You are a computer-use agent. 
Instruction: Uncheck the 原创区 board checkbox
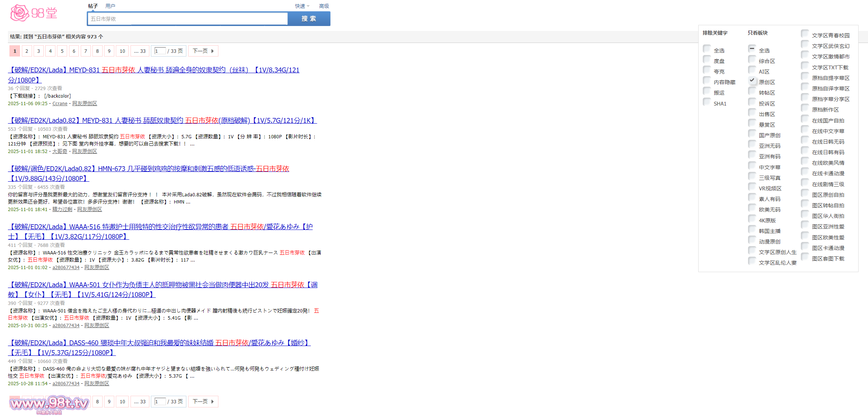(752, 81)
